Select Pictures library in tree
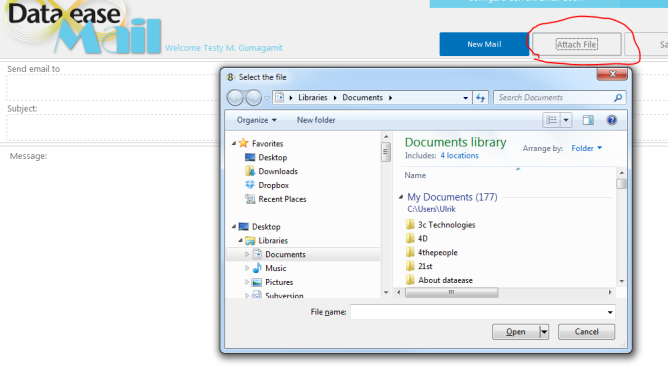Image resolution: width=668 pixels, height=370 pixels. [279, 282]
